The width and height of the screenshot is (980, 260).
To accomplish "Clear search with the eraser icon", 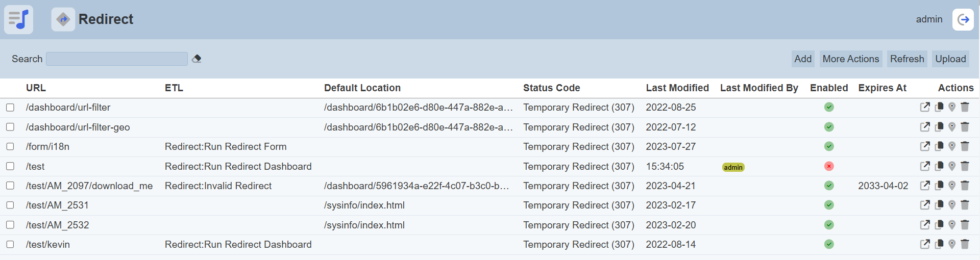I will tap(197, 59).
